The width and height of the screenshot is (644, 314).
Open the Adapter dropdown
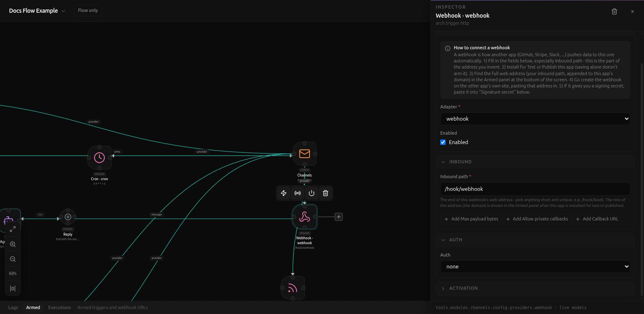click(535, 119)
